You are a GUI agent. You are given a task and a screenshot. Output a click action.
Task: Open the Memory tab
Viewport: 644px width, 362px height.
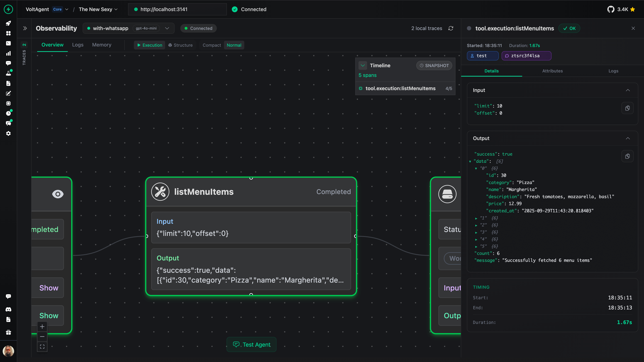point(101,45)
